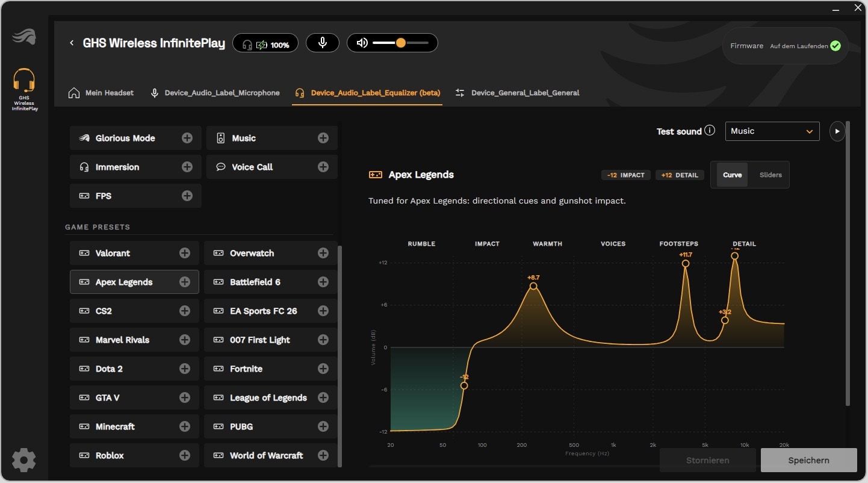This screenshot has width=868, height=483.
Task: Click the plus icon next to FPS
Action: coord(187,196)
